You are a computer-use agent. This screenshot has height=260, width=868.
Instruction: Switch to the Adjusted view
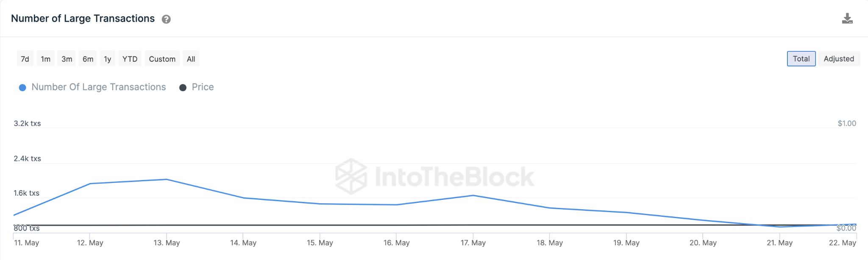pos(838,59)
